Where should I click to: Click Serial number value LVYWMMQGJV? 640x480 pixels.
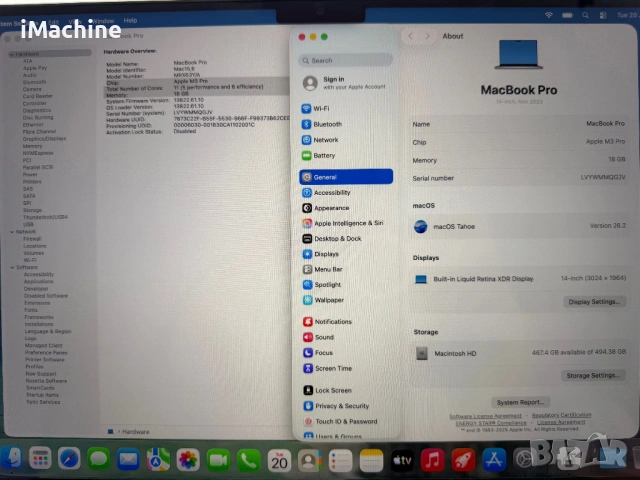click(602, 177)
